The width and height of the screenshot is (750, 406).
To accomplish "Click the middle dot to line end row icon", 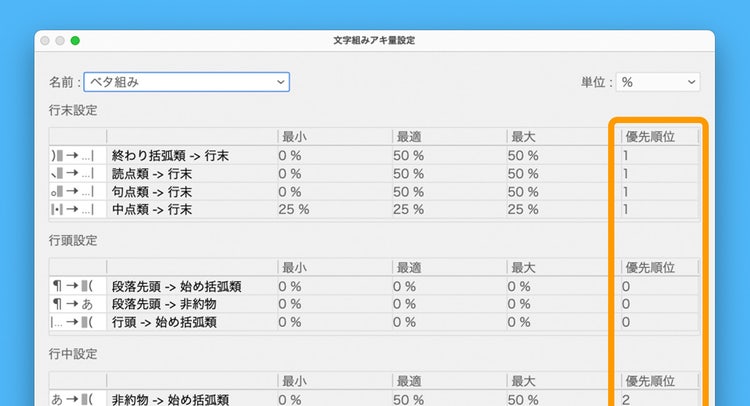I will (x=77, y=210).
